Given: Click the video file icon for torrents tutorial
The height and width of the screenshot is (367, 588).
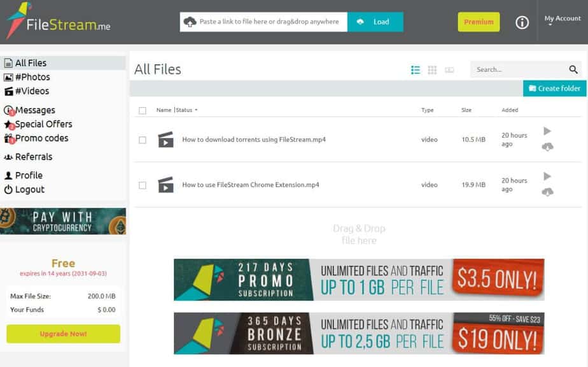Looking at the screenshot, I should coord(165,140).
